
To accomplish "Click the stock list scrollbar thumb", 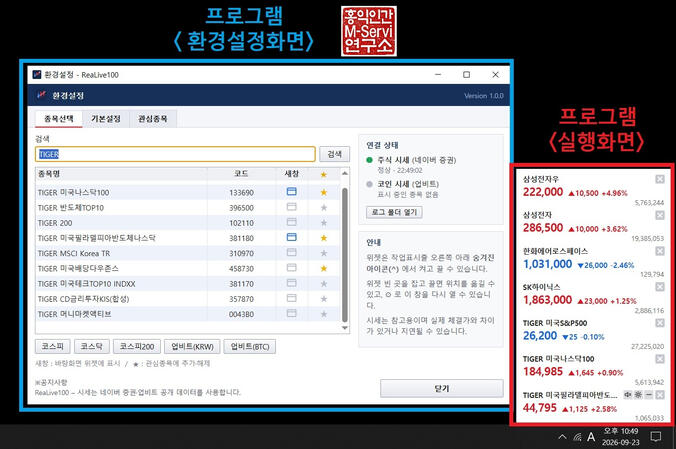I will coord(344,254).
